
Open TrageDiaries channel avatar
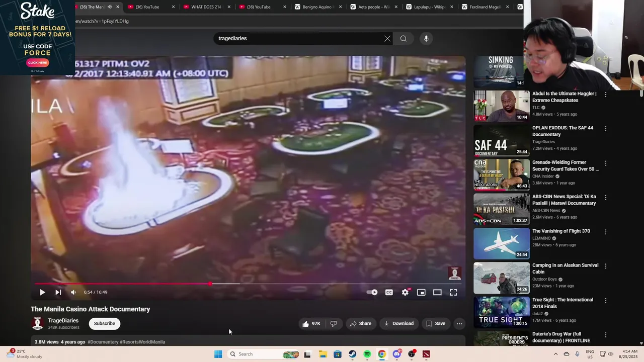pos(38,323)
